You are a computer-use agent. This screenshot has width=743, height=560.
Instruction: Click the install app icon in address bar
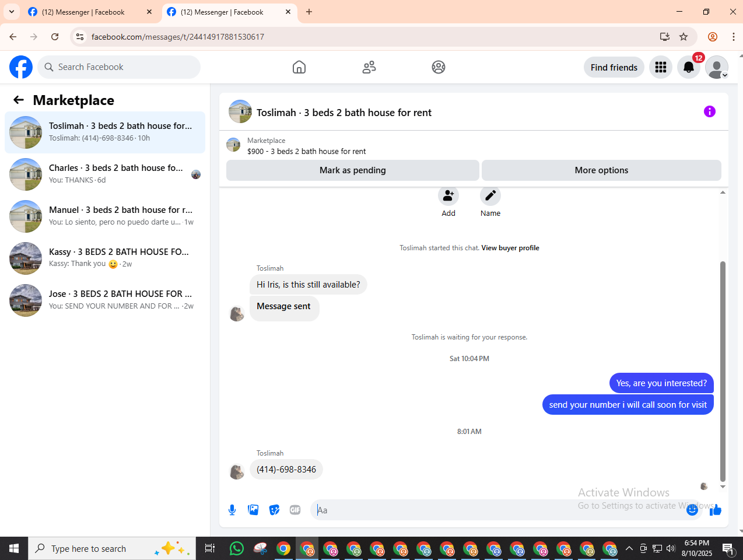coord(665,37)
